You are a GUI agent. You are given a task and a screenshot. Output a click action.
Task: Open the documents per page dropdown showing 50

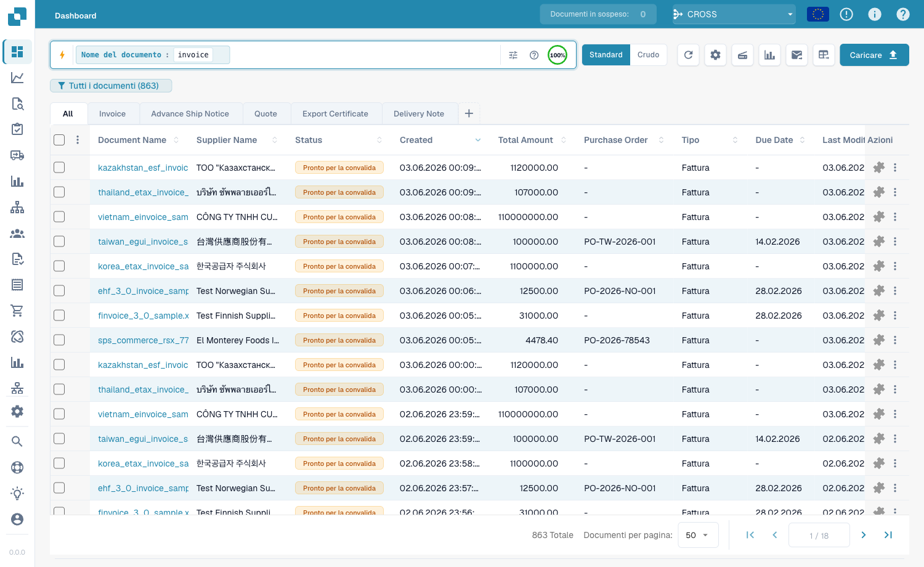(698, 535)
